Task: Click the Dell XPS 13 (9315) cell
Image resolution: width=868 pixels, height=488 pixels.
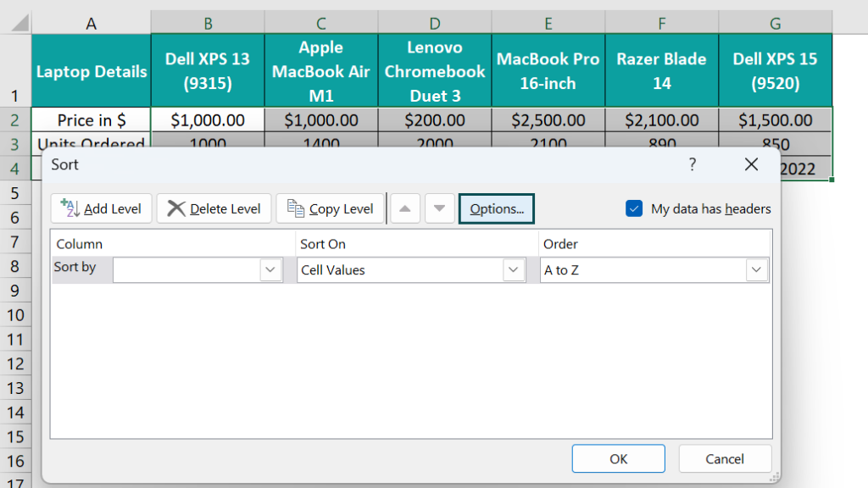Action: click(x=208, y=71)
